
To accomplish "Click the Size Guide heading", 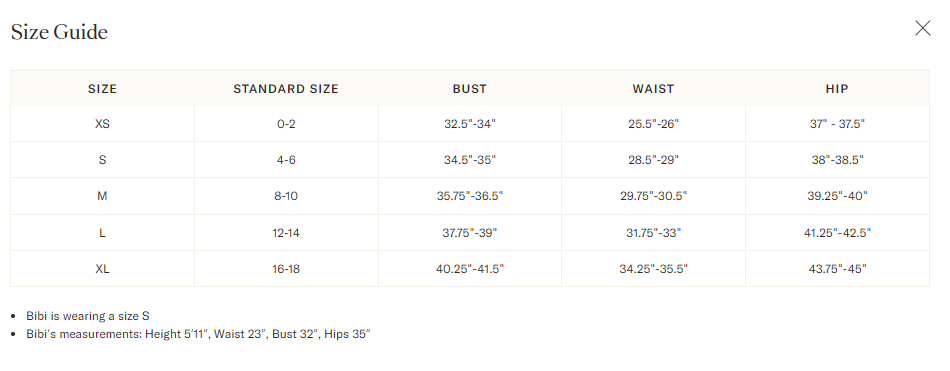I will click(x=59, y=32).
